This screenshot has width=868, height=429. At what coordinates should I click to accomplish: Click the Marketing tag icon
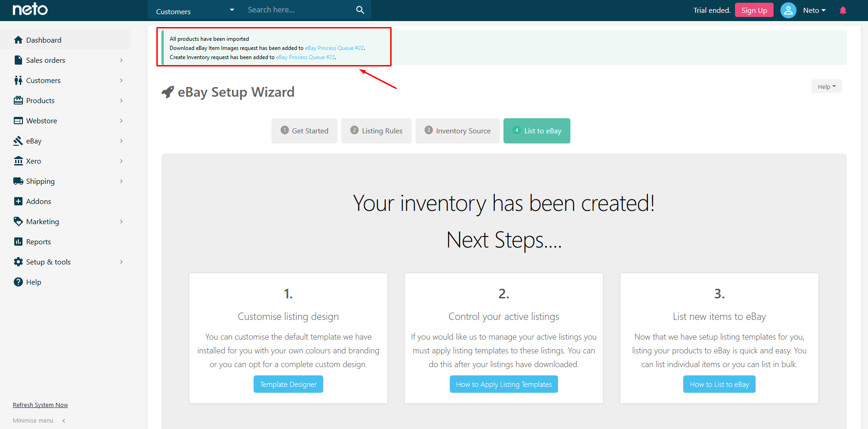pos(18,221)
